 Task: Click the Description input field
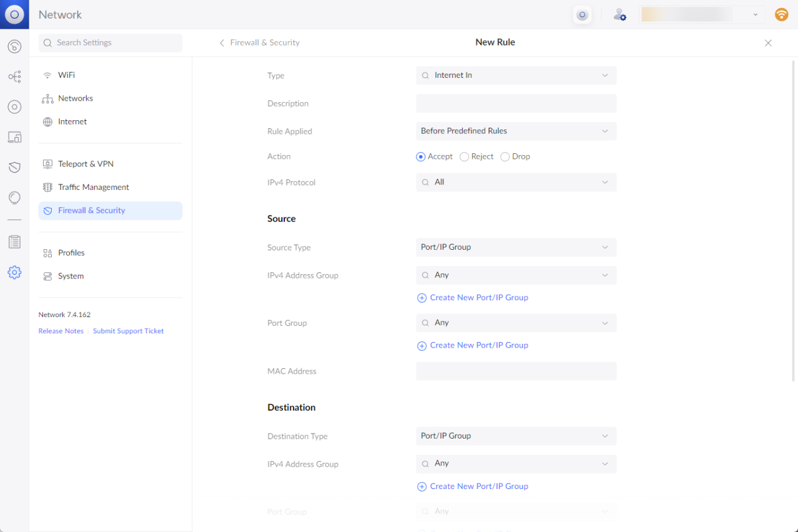[516, 103]
